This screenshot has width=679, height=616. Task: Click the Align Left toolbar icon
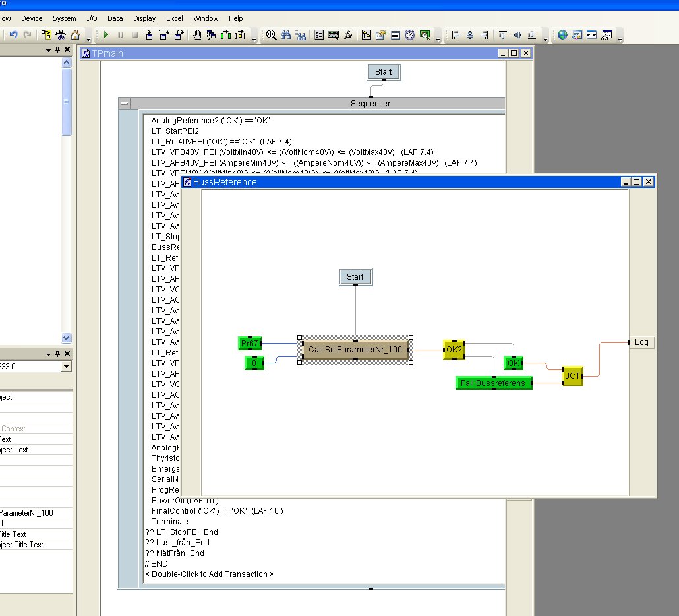click(x=455, y=35)
